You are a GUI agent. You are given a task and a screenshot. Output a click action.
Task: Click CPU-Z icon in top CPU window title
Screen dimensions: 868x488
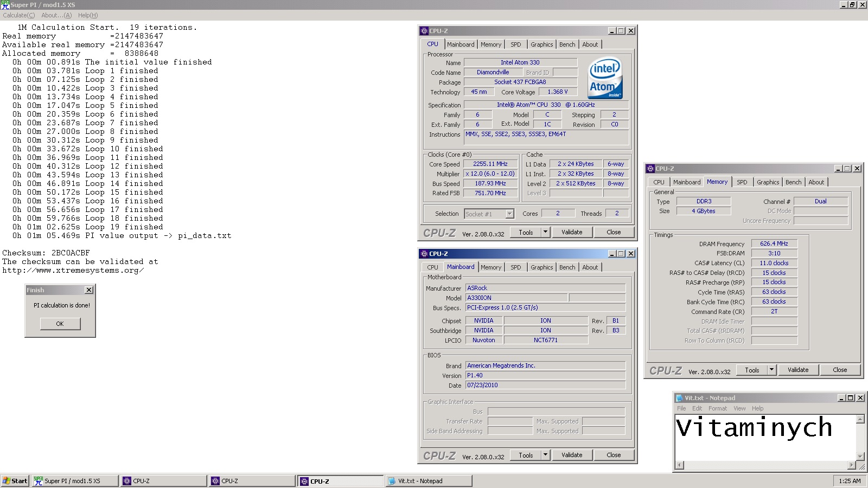pos(424,31)
